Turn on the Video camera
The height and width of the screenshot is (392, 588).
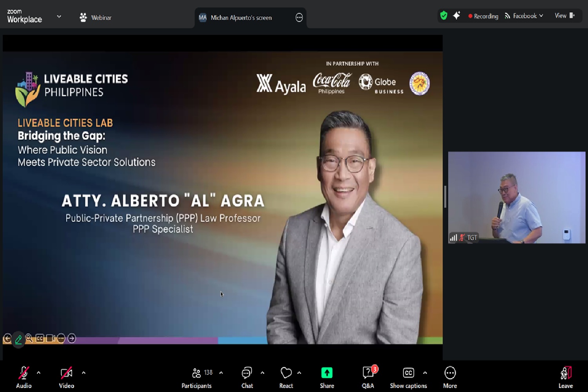[66, 377]
